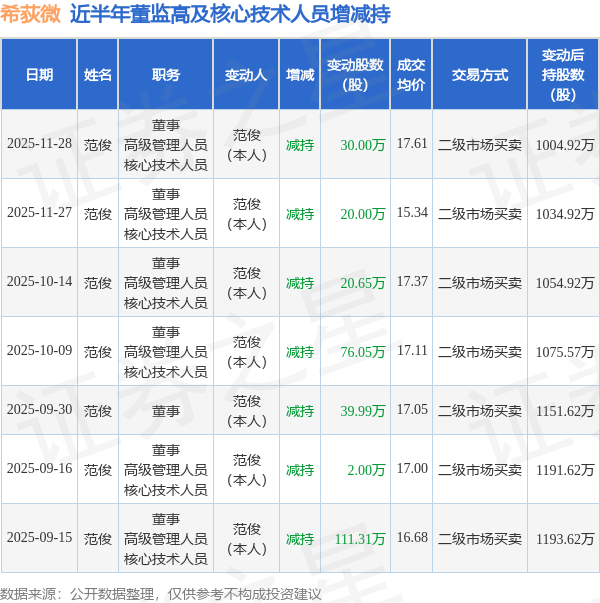Screen dimensions: 600x603
Task: Click the share change value 30.00万
Action: pos(363,145)
